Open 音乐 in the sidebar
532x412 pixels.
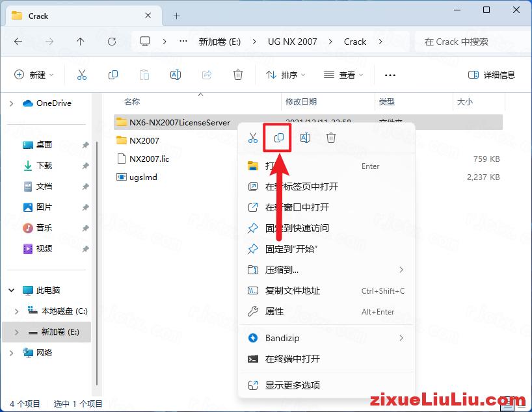click(37, 227)
